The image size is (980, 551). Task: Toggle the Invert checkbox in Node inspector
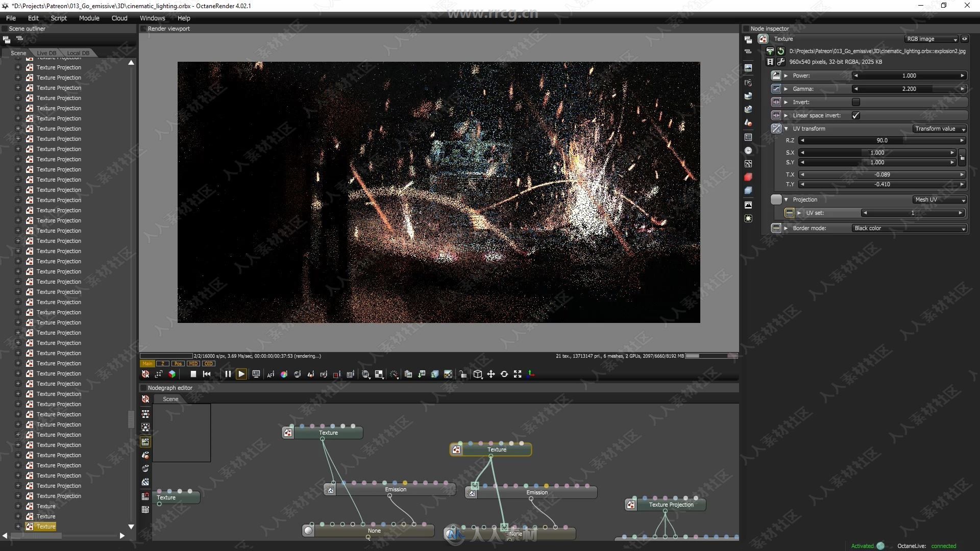click(x=856, y=102)
